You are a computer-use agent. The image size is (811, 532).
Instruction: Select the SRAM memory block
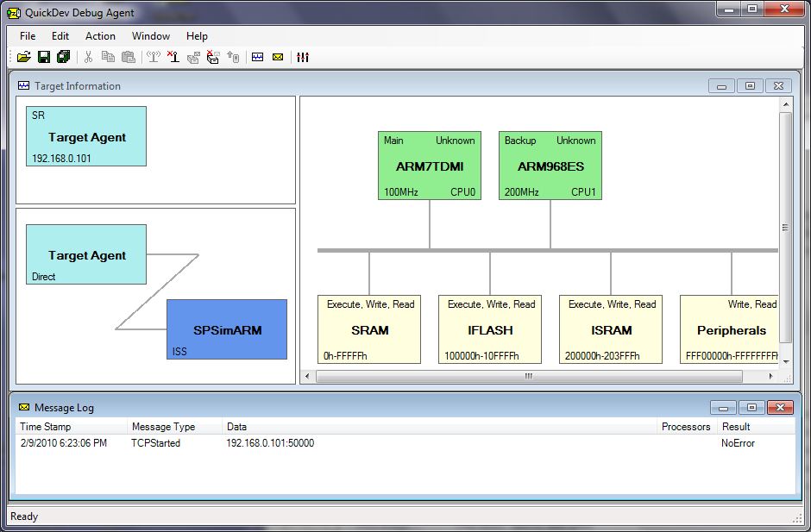point(369,329)
